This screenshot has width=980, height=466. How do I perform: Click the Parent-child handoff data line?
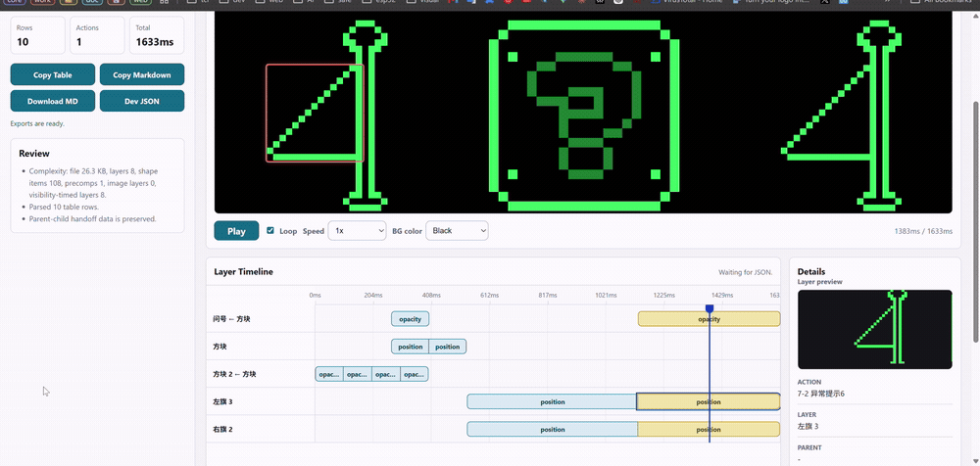(92, 218)
